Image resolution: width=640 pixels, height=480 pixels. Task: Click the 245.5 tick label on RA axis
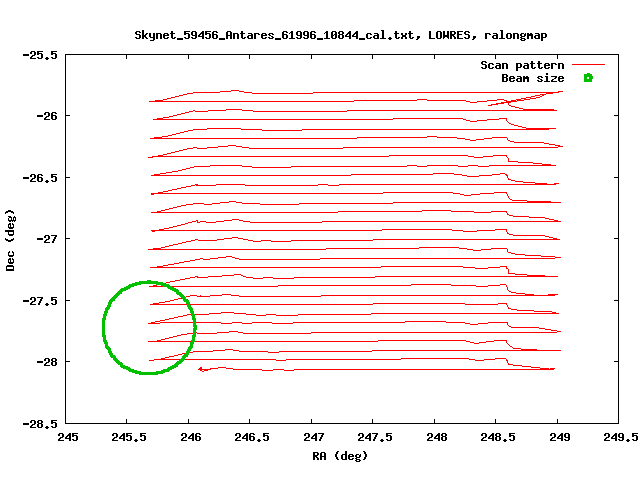[129, 437]
